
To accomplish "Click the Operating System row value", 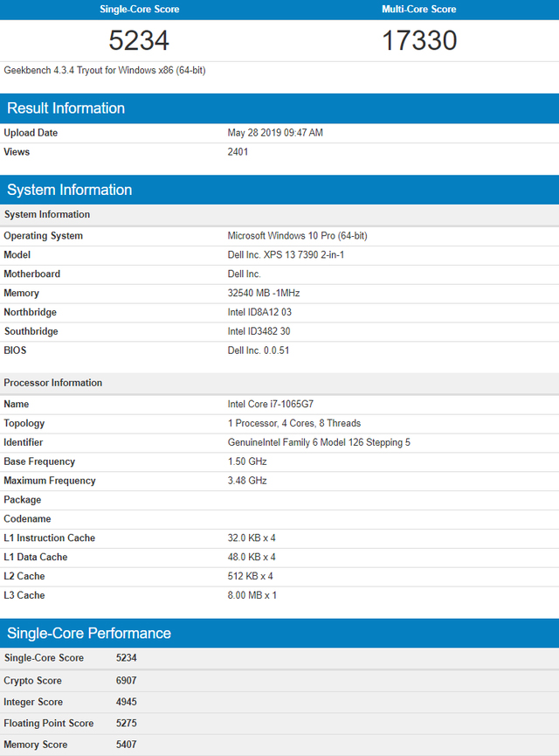I will pyautogui.click(x=297, y=236).
